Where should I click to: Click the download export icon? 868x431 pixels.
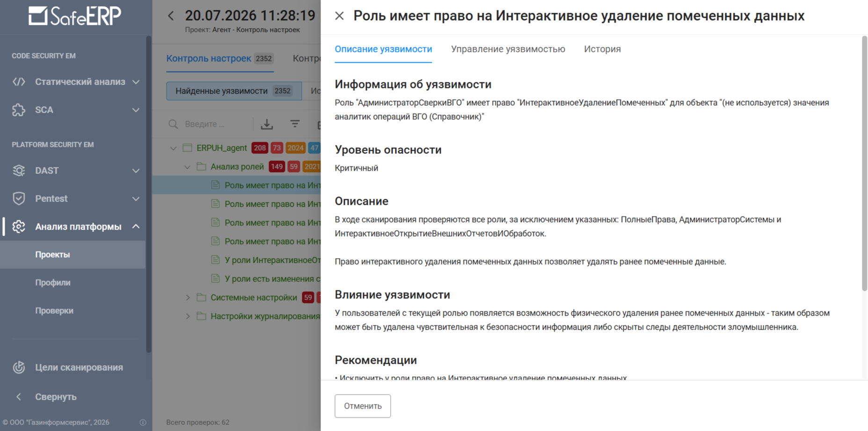click(x=267, y=124)
